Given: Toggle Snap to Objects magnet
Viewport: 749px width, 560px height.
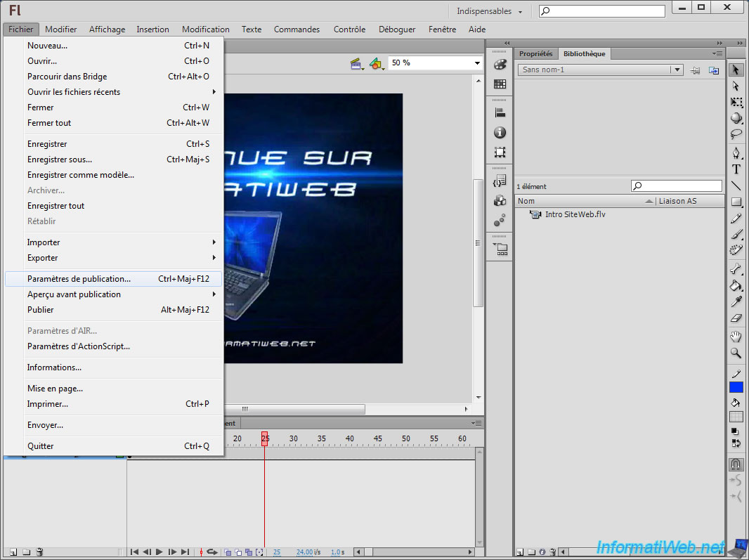Looking at the screenshot, I should [736, 464].
